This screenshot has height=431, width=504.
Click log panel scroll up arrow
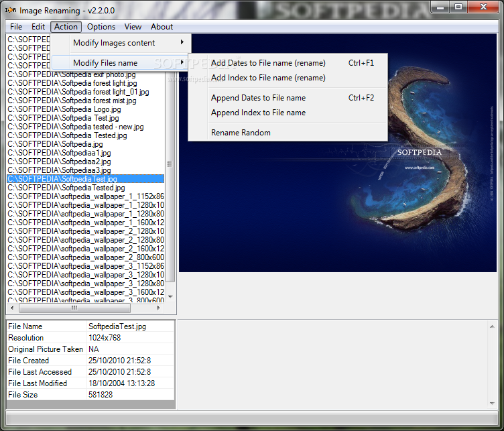tap(492, 326)
